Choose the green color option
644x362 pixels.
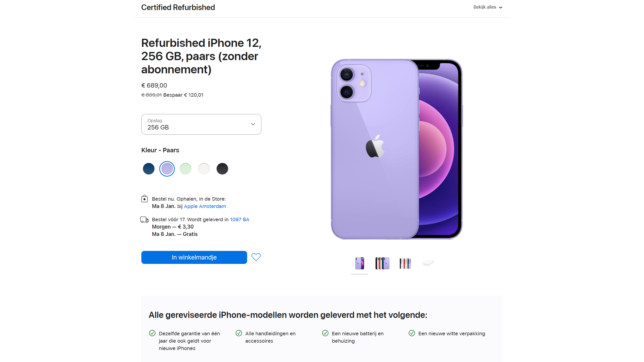(186, 169)
